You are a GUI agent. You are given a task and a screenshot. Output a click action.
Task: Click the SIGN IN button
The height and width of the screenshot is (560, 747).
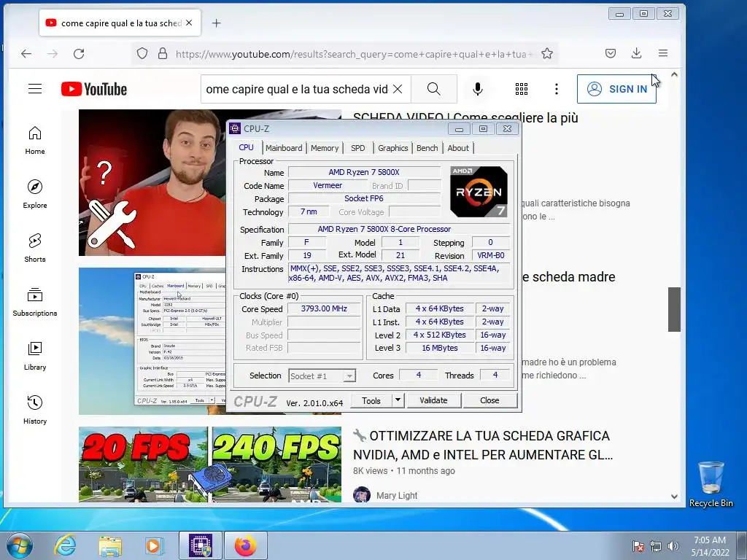[616, 89]
